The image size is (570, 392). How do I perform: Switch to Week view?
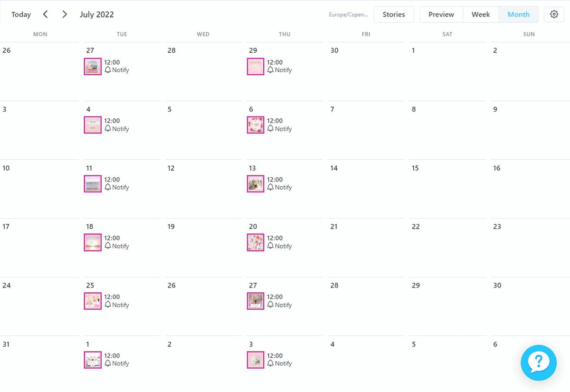[481, 14]
